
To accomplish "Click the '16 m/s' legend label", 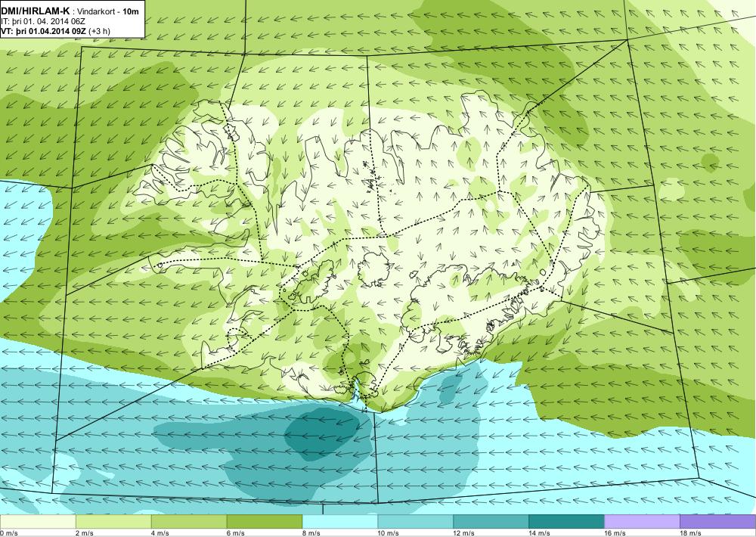I will (x=615, y=533).
